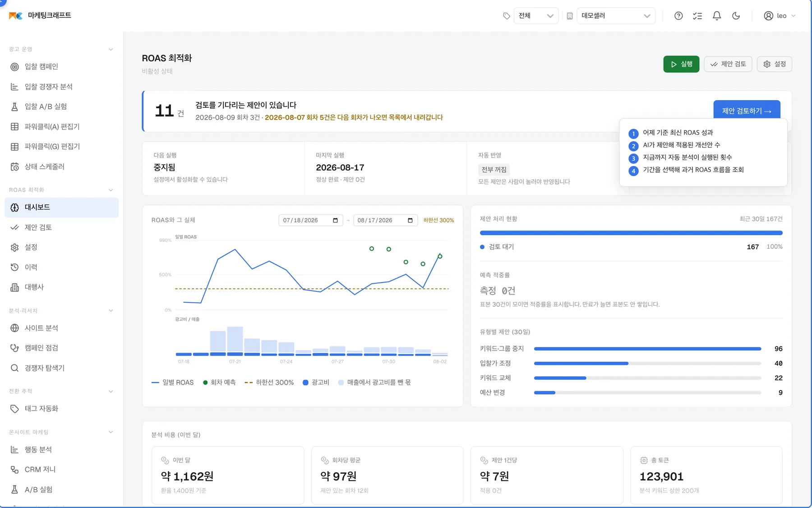Open 상태 스케줄러 in the sidebar
This screenshot has width=812, height=508.
pos(61,166)
